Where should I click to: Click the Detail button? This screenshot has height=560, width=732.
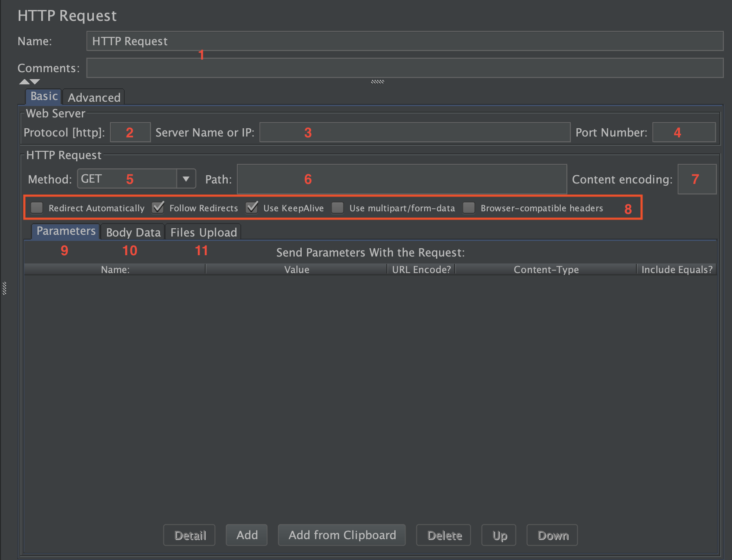[x=190, y=535]
